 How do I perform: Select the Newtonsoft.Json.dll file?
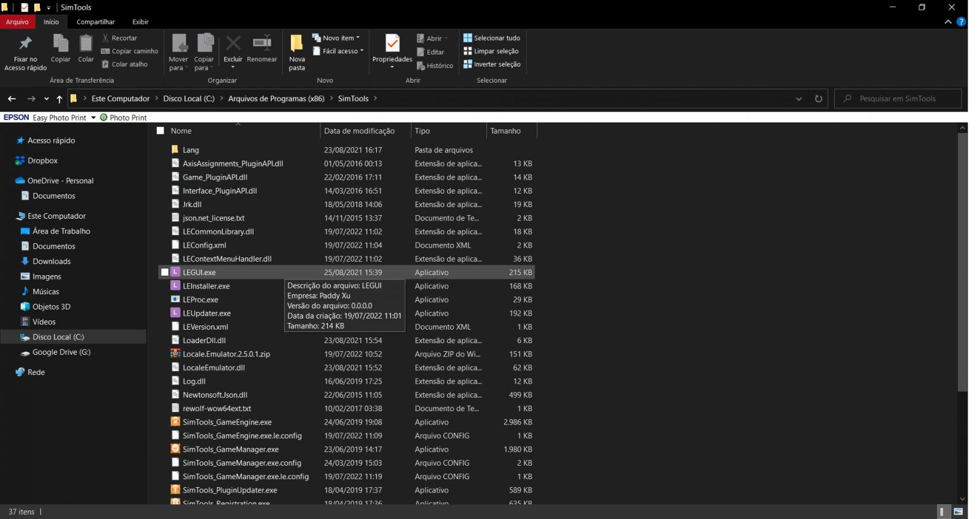pos(215,395)
